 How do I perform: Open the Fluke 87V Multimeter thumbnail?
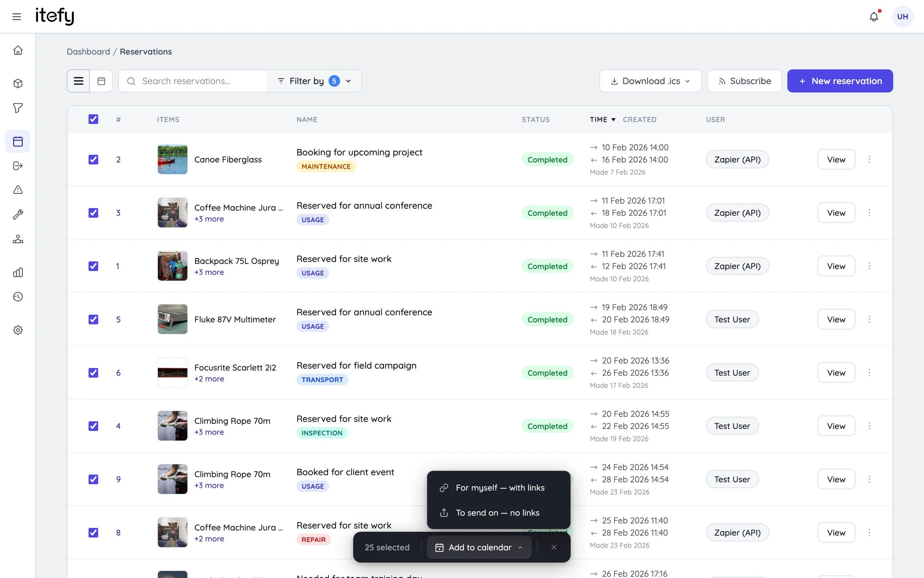click(173, 319)
